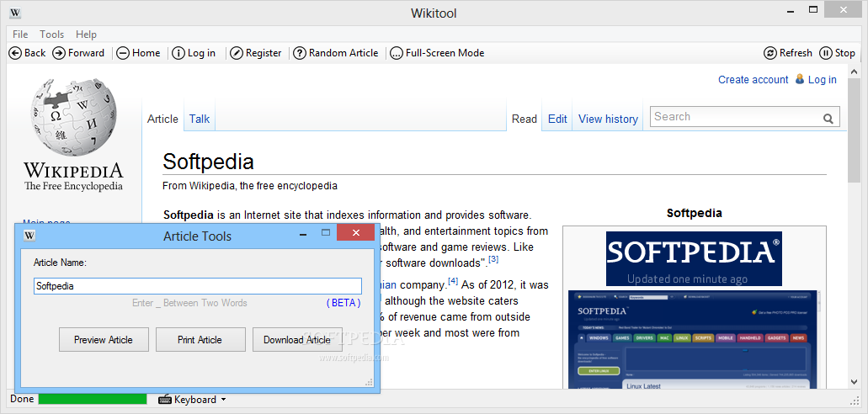The width and height of the screenshot is (868, 414).
Task: Click the Log in info icon in toolbar
Action: [178, 53]
